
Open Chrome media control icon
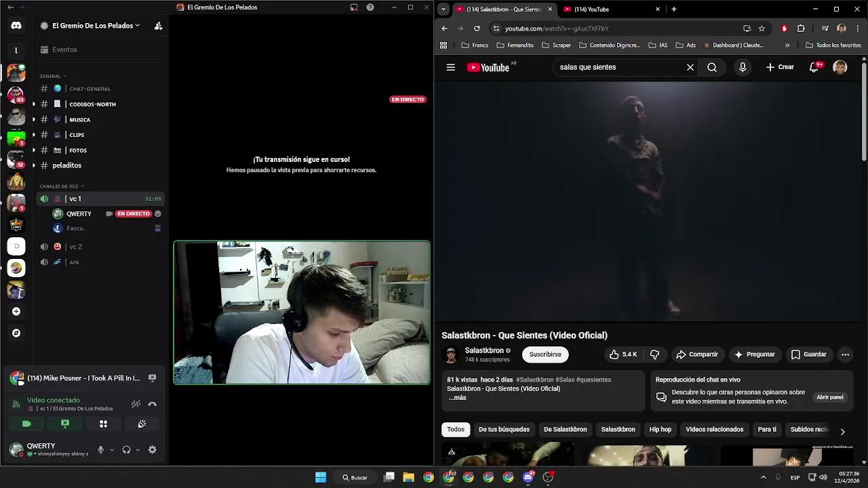click(x=825, y=28)
